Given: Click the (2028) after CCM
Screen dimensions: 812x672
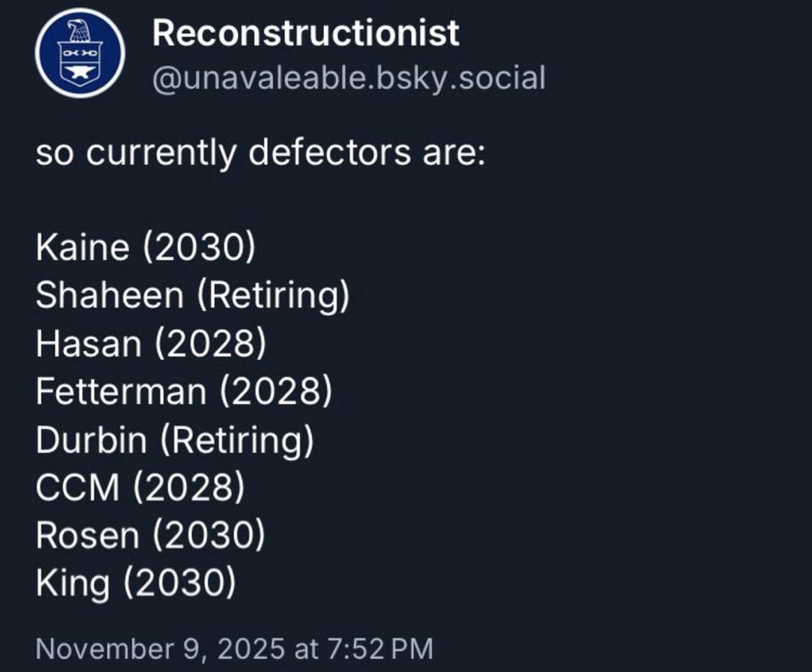Looking at the screenshot, I should tap(188, 488).
